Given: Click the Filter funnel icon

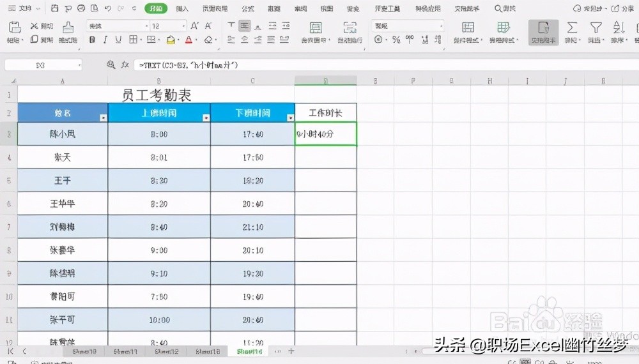Looking at the screenshot, I should (x=596, y=27).
